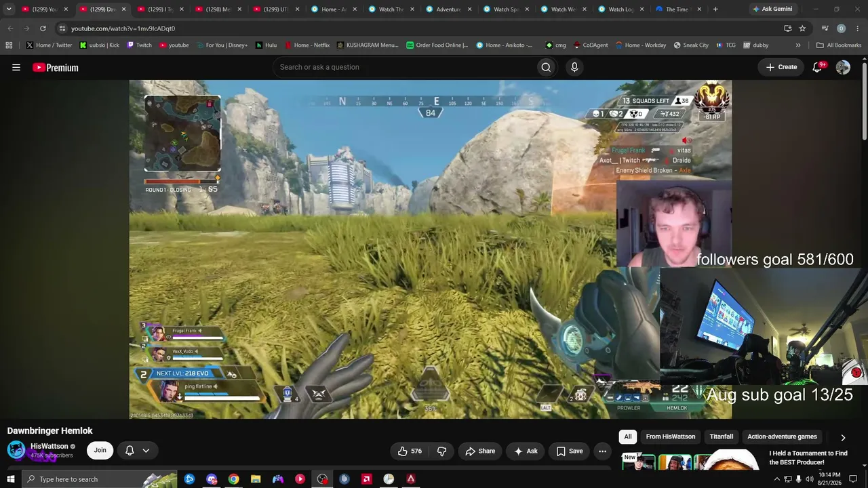Open YouTube notifications bell

pos(818,67)
